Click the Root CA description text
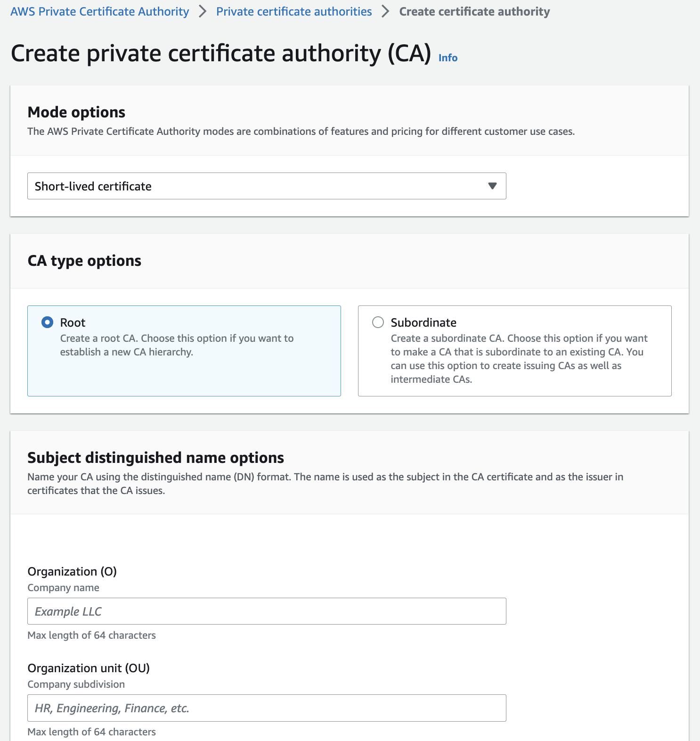 click(177, 345)
